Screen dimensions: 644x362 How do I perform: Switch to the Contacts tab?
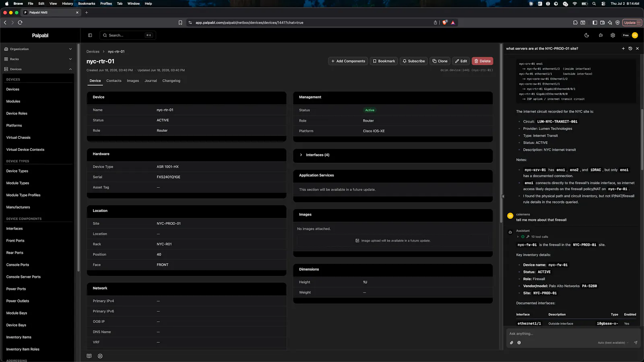pyautogui.click(x=114, y=81)
